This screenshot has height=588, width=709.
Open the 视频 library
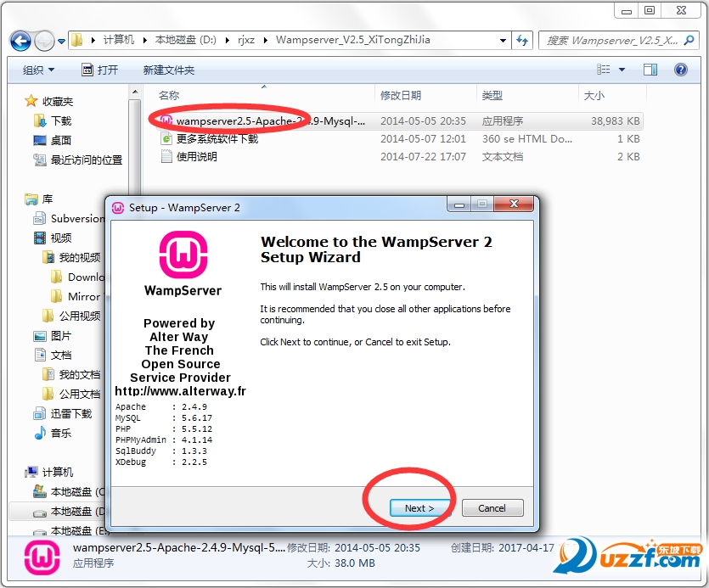(61, 238)
